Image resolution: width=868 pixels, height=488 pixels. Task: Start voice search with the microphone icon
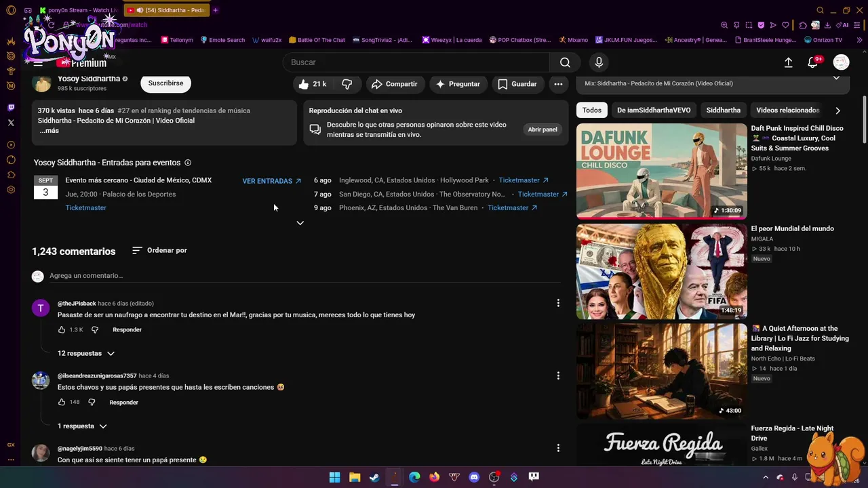tap(599, 62)
